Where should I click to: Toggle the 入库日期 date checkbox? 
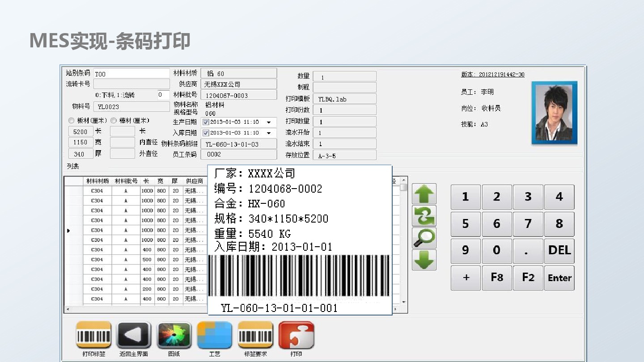click(206, 133)
